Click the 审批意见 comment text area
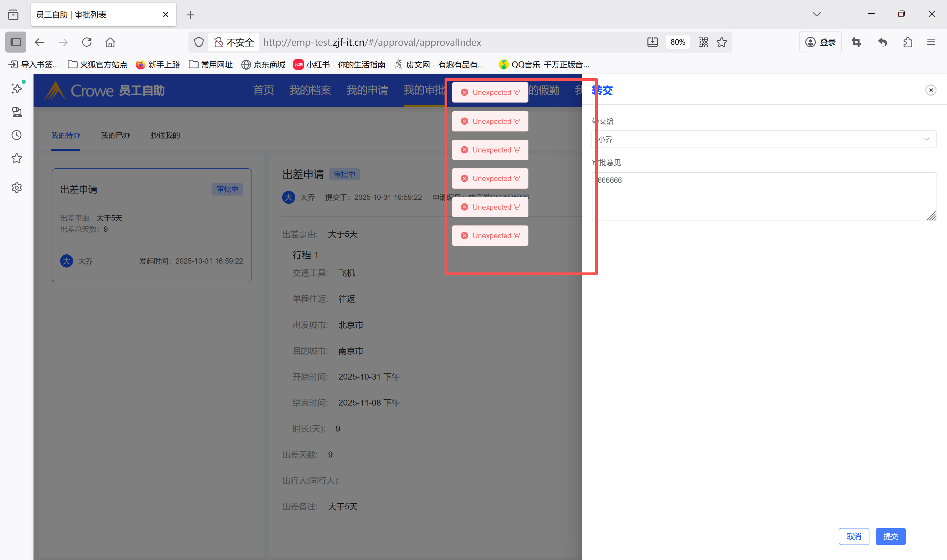The image size is (947, 560). click(764, 196)
